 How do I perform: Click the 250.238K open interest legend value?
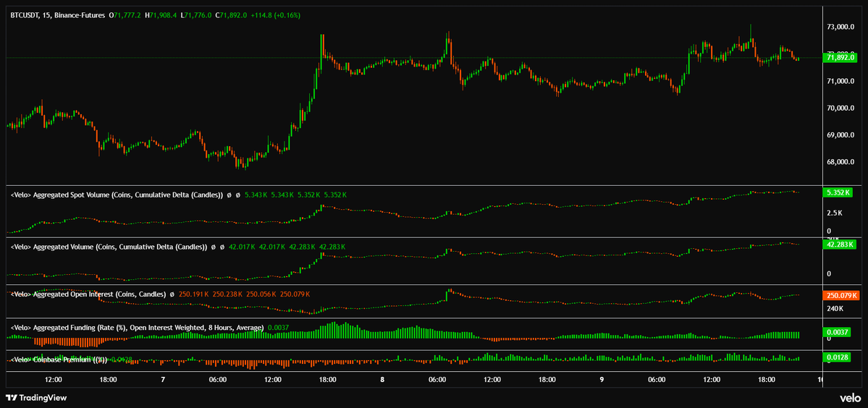coord(227,294)
